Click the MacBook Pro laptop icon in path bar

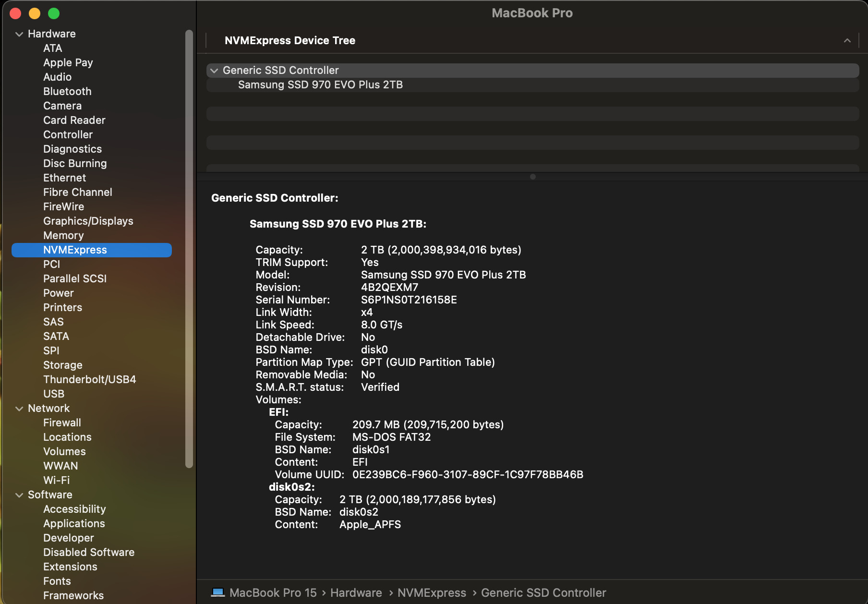[218, 592]
